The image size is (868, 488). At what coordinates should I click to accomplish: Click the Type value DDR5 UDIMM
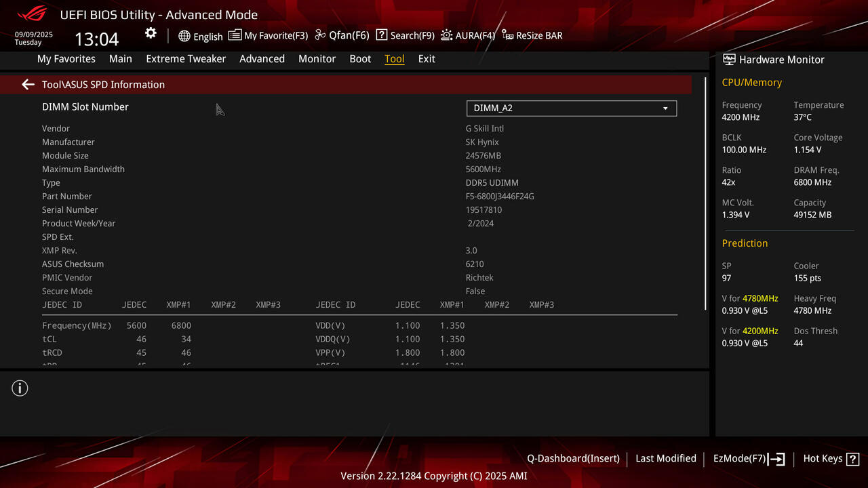(492, 183)
